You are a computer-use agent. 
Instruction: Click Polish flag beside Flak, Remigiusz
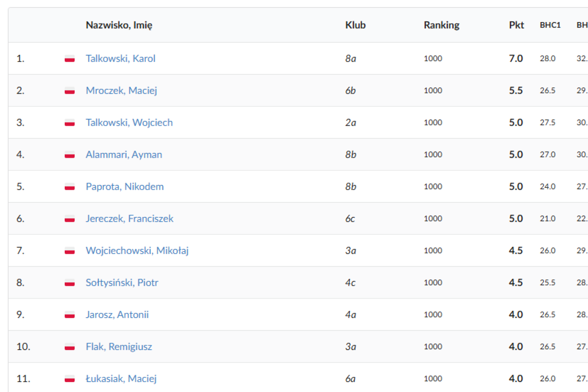[x=70, y=347]
